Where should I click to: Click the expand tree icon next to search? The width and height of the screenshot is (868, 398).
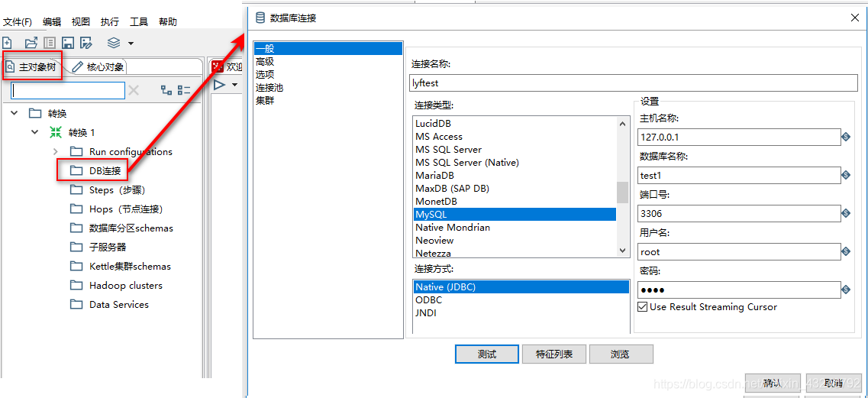[166, 90]
